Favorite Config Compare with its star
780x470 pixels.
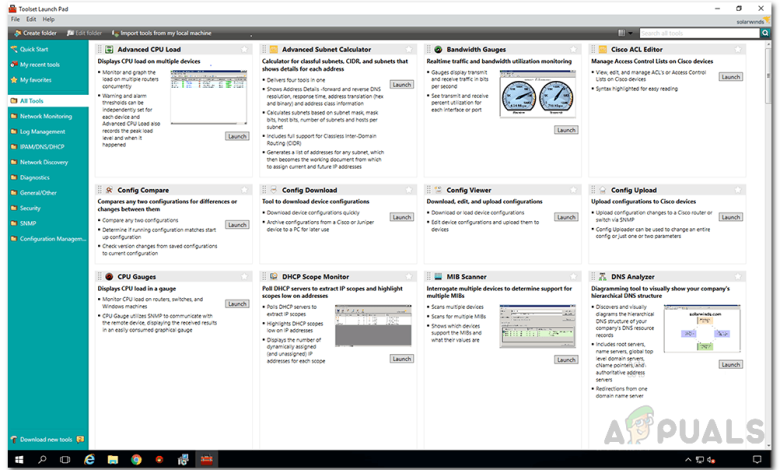pyautogui.click(x=244, y=190)
